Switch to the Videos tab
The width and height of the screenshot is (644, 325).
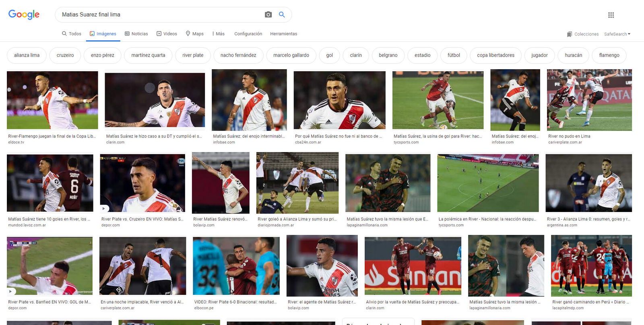tap(167, 34)
